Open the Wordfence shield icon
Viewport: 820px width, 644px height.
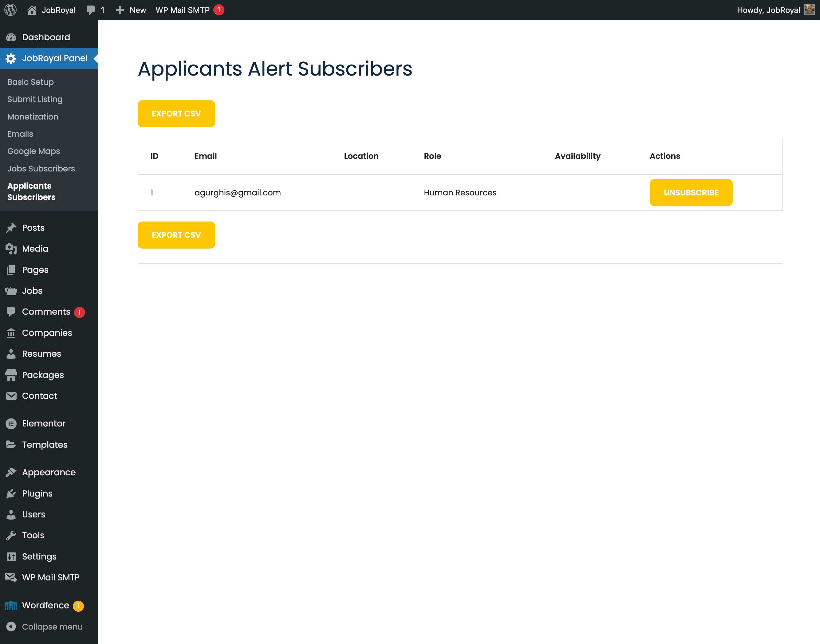(x=11, y=606)
